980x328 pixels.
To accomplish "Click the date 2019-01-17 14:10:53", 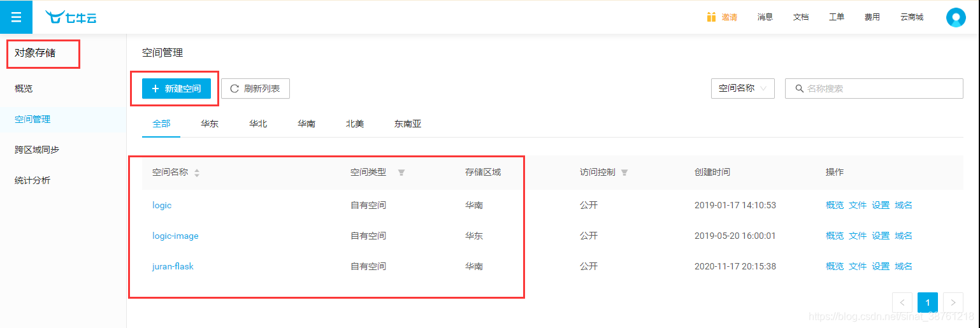I will tap(735, 205).
